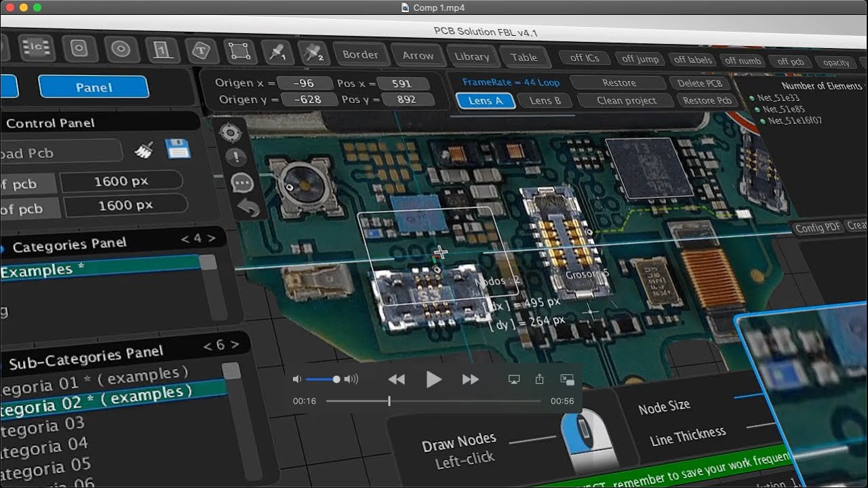Open the Arrow tab
868x488 pixels.
[418, 56]
